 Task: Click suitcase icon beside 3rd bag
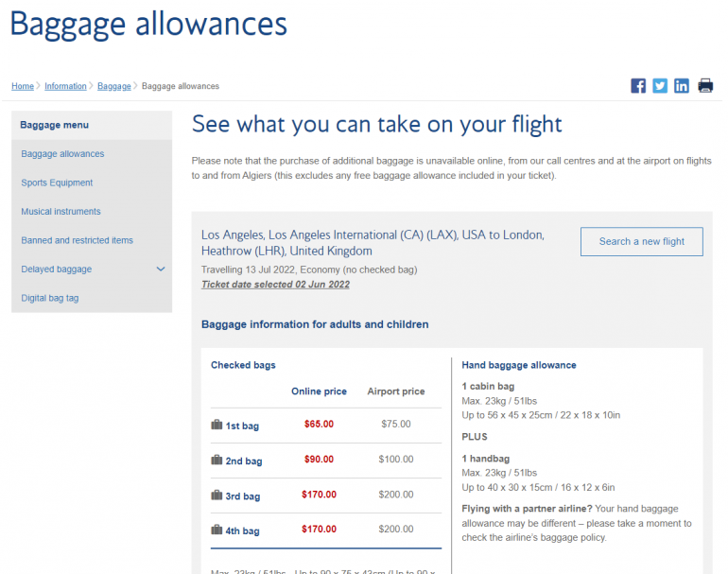(217, 496)
